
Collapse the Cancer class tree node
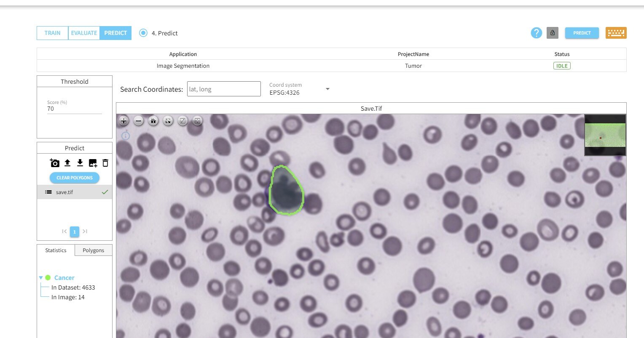[41, 278]
